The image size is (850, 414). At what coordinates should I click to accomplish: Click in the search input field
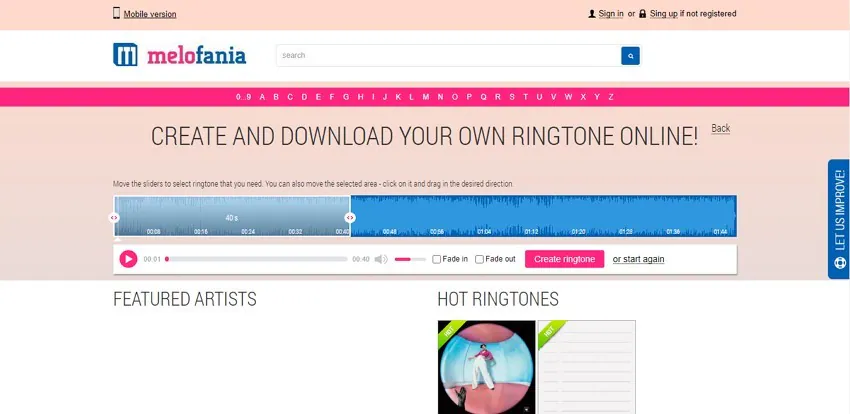[x=448, y=55]
